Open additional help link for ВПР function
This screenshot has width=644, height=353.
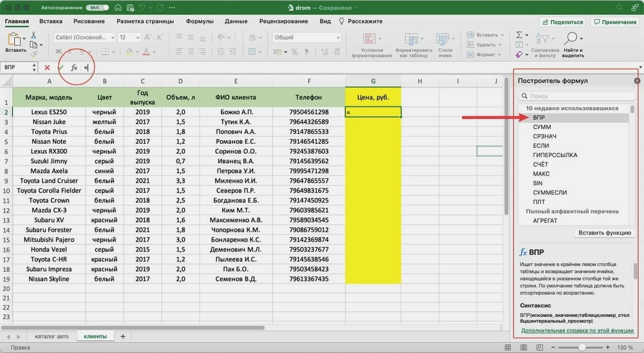pos(576,330)
